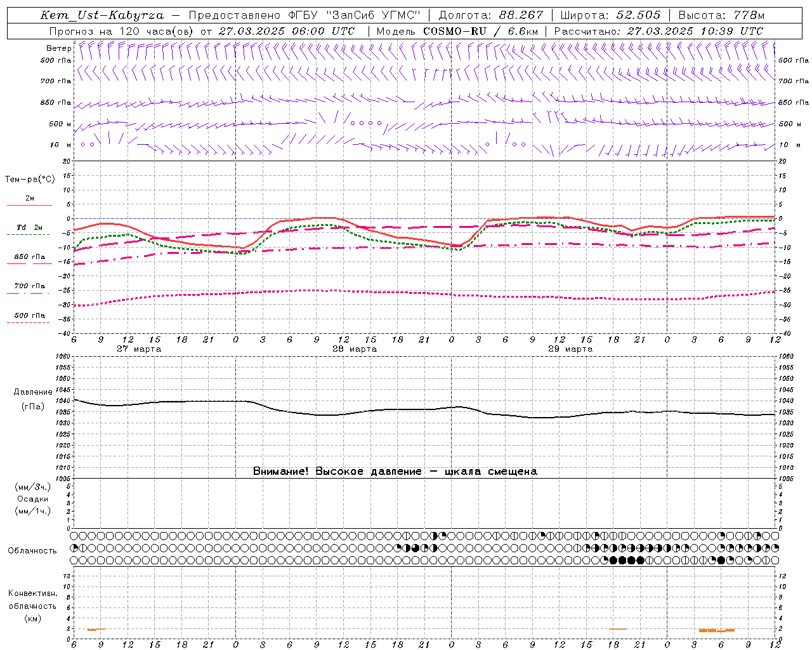This screenshot has height=650, width=812.
Task: Click the 20 value on right temperature axis
Action: 782,161
